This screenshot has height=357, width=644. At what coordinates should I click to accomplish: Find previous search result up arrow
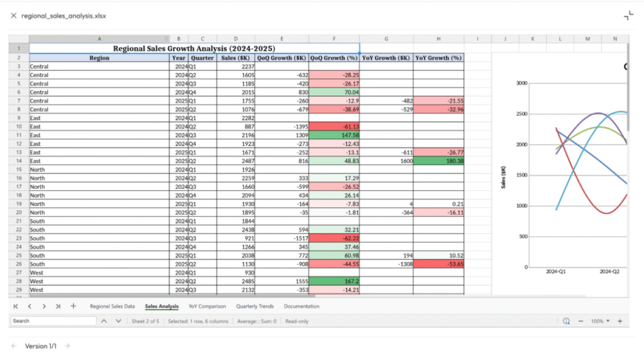(104, 321)
